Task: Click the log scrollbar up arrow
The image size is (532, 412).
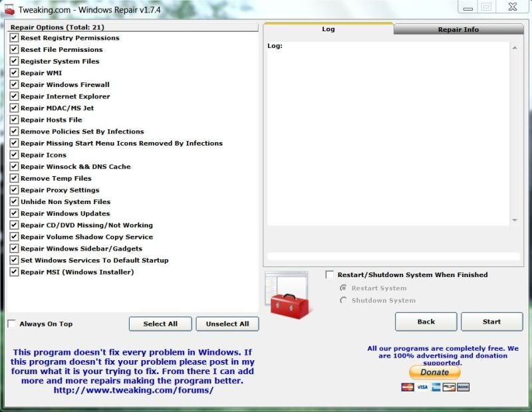Action: pos(515,48)
